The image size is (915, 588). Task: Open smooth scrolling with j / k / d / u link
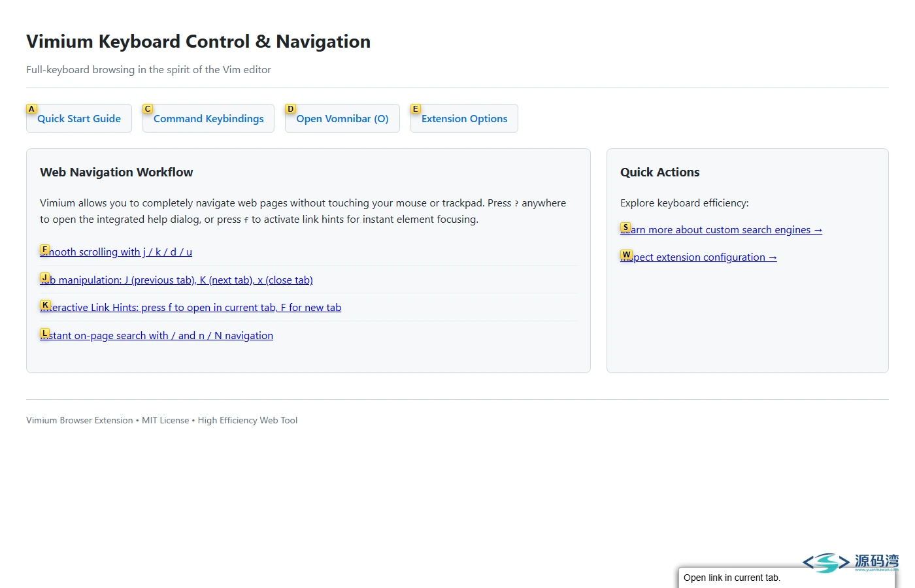pos(116,252)
